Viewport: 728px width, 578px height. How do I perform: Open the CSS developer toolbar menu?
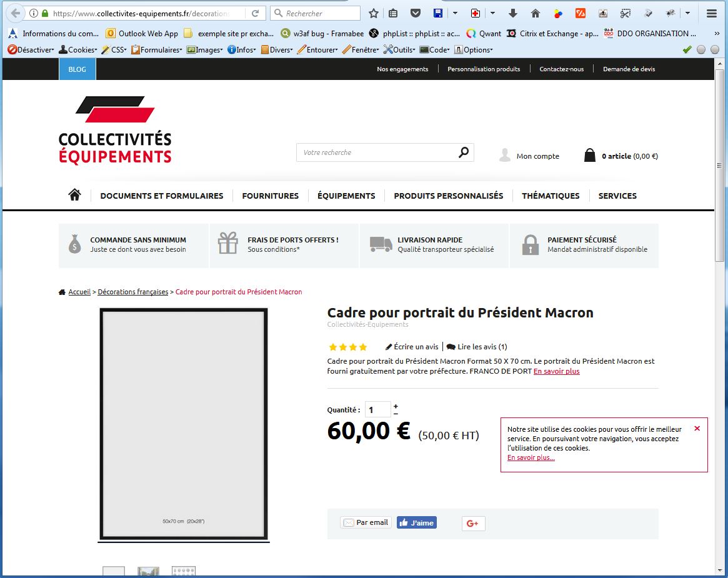(114, 49)
